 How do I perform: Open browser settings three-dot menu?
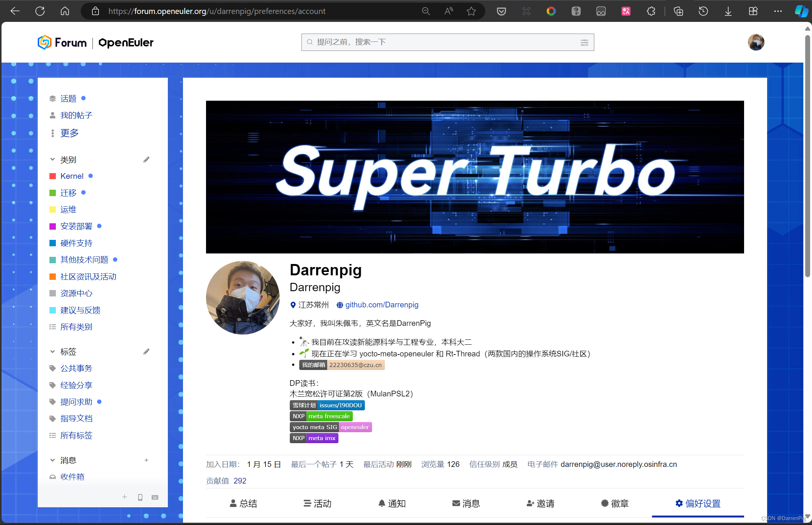(x=778, y=11)
